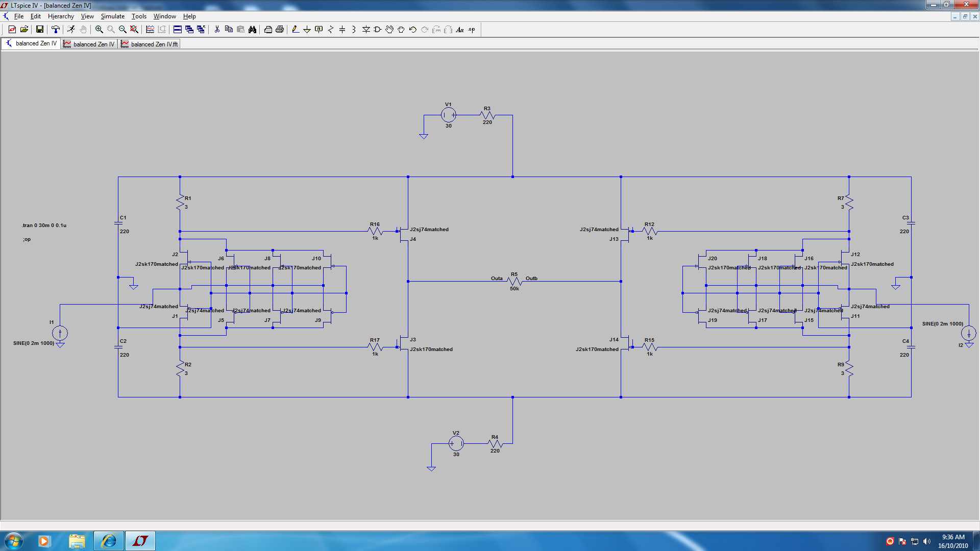
Task: Click current source I1 symbol
Action: (60, 333)
